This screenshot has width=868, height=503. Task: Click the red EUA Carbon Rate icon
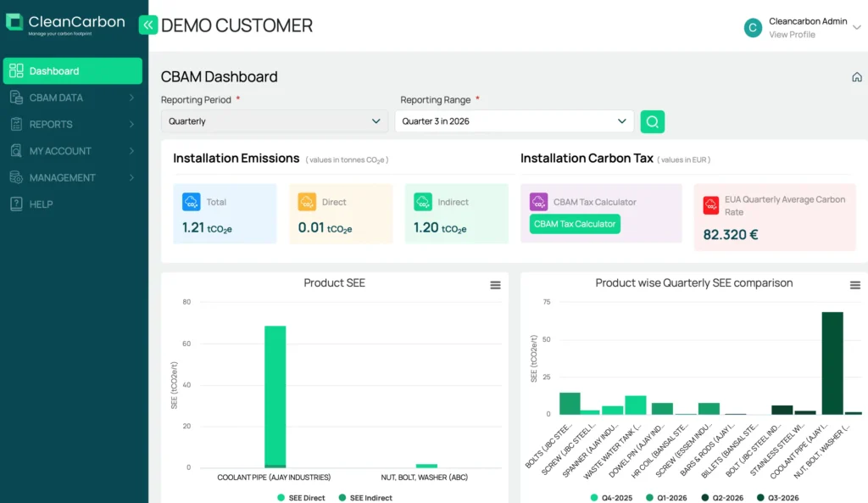(711, 205)
